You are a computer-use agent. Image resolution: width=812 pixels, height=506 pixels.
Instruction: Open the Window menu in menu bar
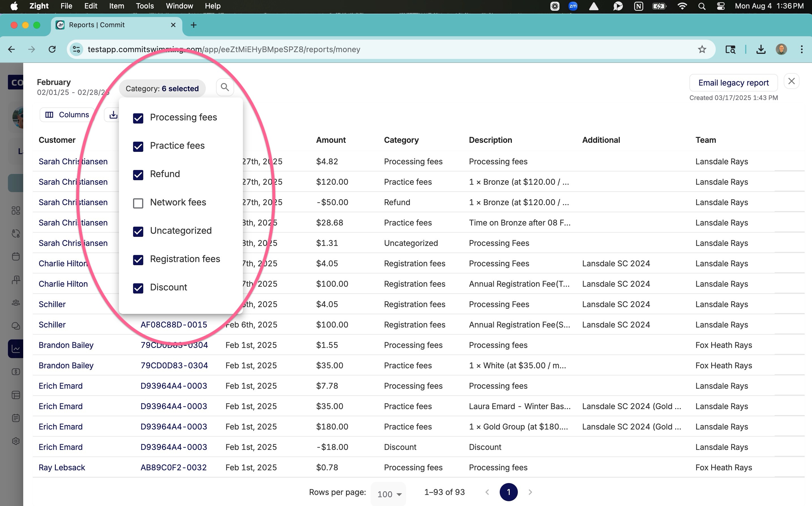(x=179, y=6)
